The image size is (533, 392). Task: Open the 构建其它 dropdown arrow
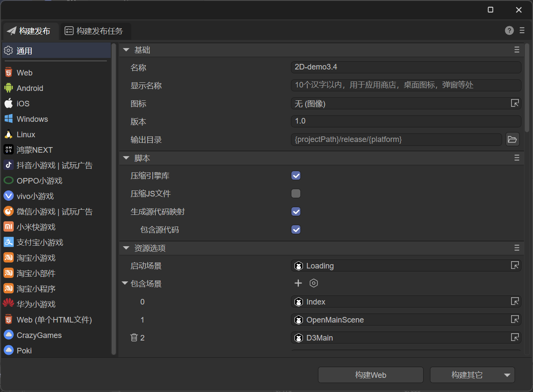[507, 375]
